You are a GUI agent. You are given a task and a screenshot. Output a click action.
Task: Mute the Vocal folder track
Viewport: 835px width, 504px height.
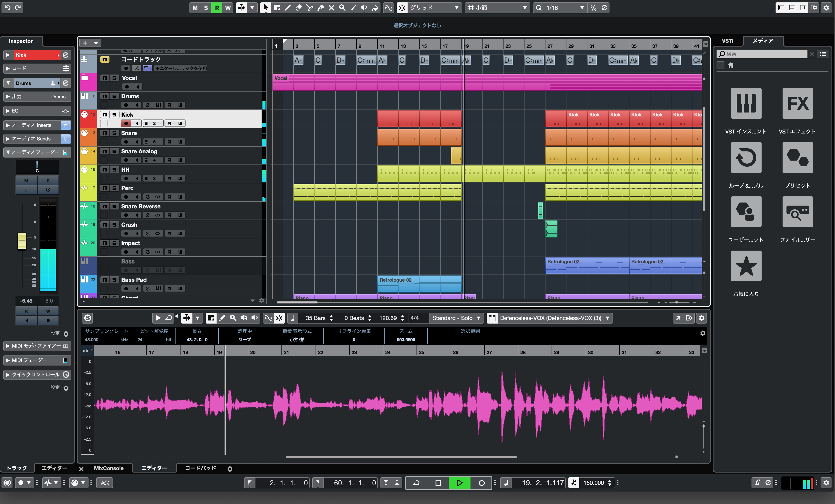tap(105, 78)
